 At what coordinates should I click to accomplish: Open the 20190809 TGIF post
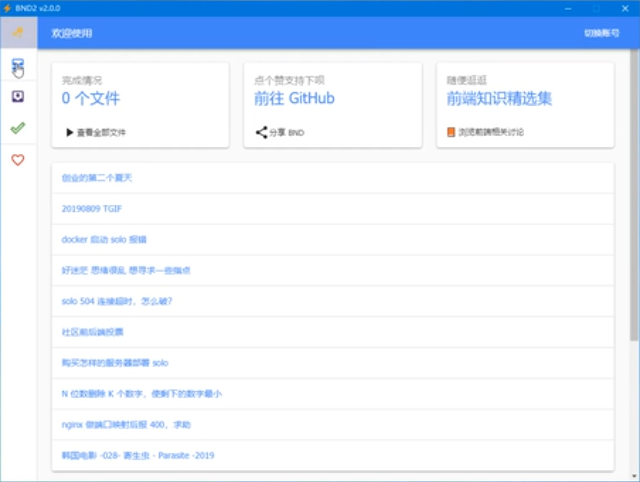click(x=92, y=209)
